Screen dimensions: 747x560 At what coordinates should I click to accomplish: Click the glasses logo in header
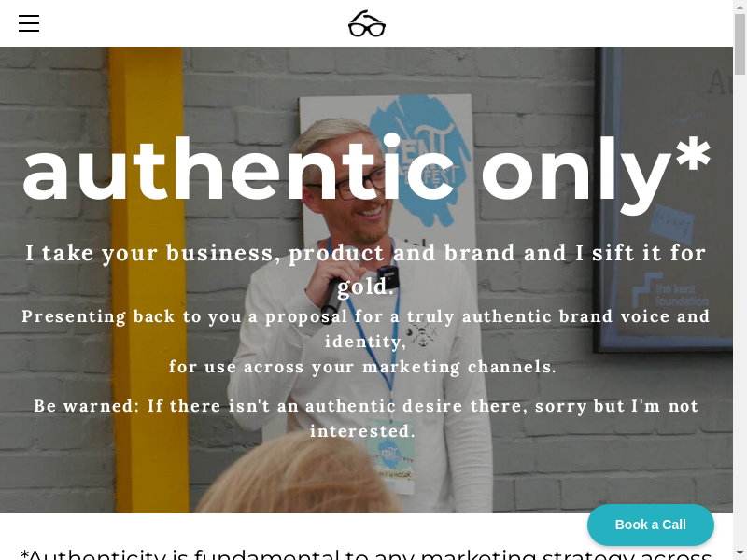click(x=367, y=24)
